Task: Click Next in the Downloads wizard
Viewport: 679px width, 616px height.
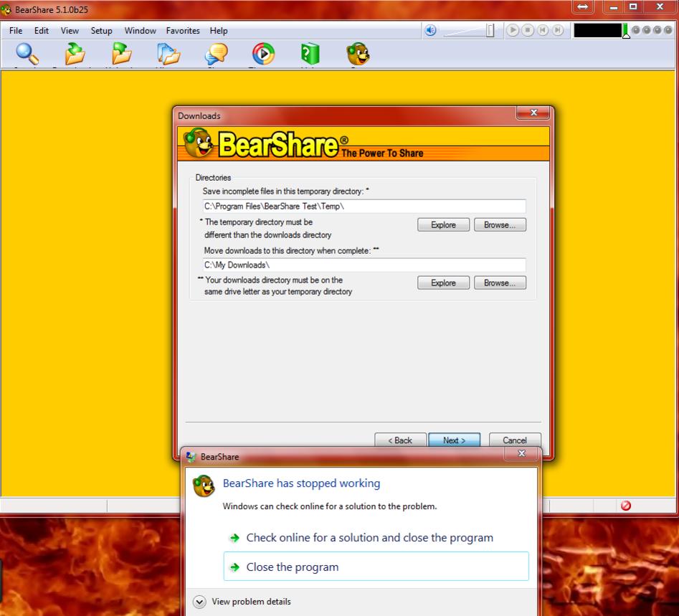Action: point(454,440)
